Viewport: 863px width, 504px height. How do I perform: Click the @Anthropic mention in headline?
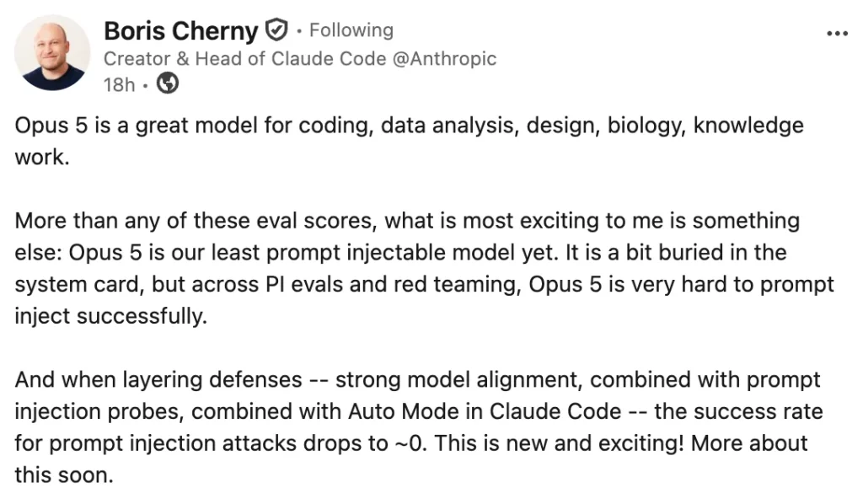point(444,58)
